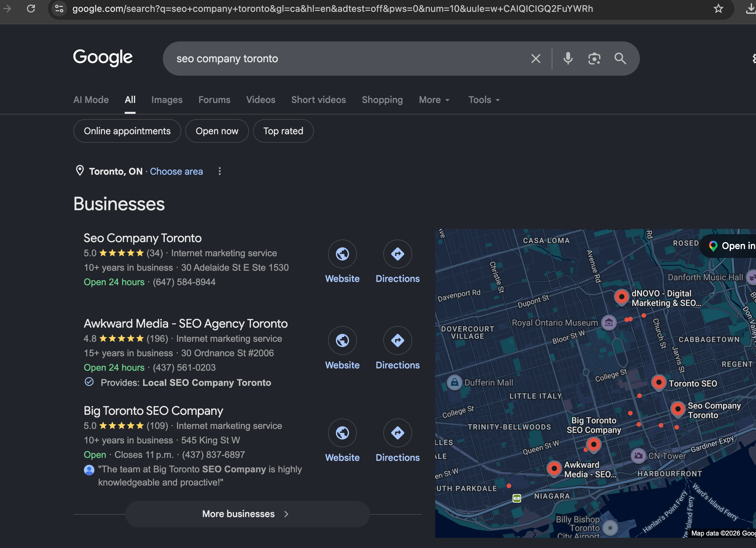Viewport: 756px width, 548px height.
Task: Switch to Short videos tab
Action: pos(319,100)
